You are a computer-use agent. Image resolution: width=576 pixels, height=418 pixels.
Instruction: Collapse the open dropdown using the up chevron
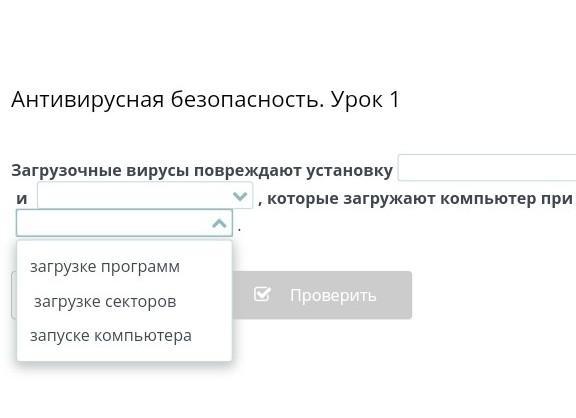coord(219,223)
